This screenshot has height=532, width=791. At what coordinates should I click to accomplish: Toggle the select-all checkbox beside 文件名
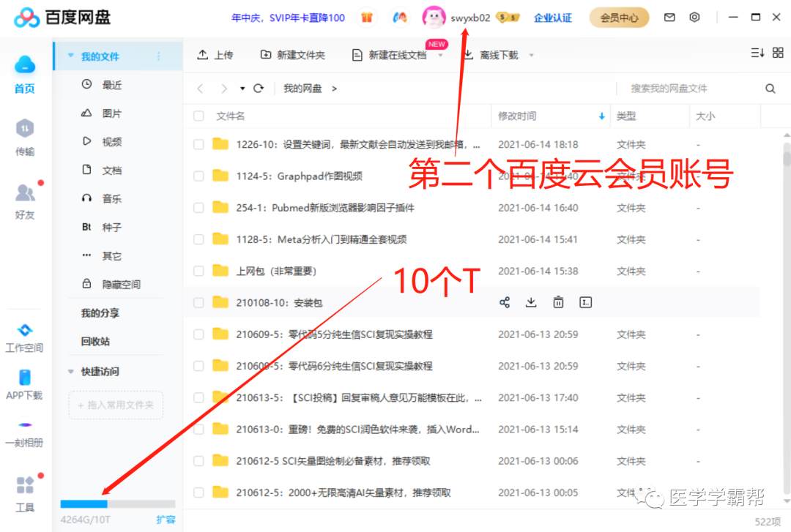[198, 116]
